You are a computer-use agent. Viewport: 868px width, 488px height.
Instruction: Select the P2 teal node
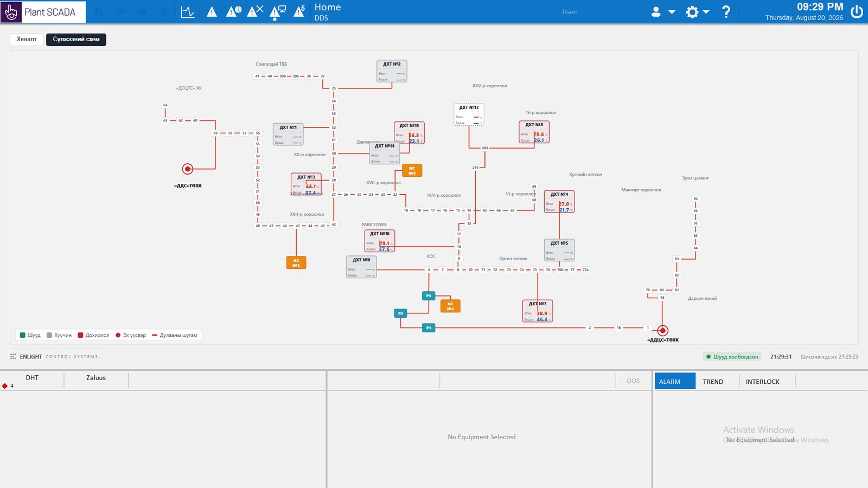click(400, 313)
